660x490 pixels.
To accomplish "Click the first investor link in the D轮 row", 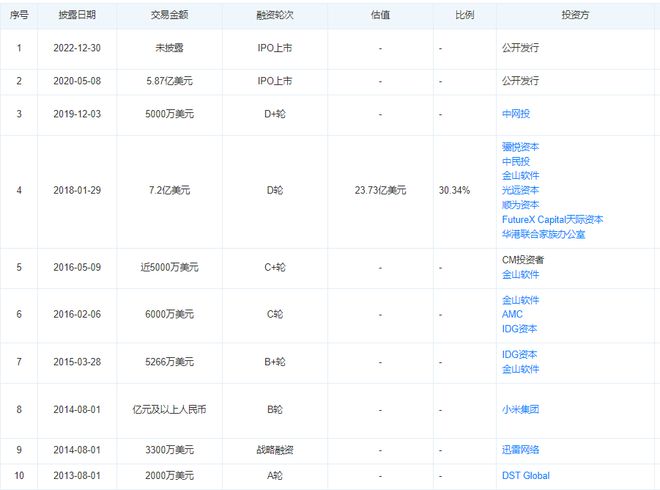I will point(520,147).
